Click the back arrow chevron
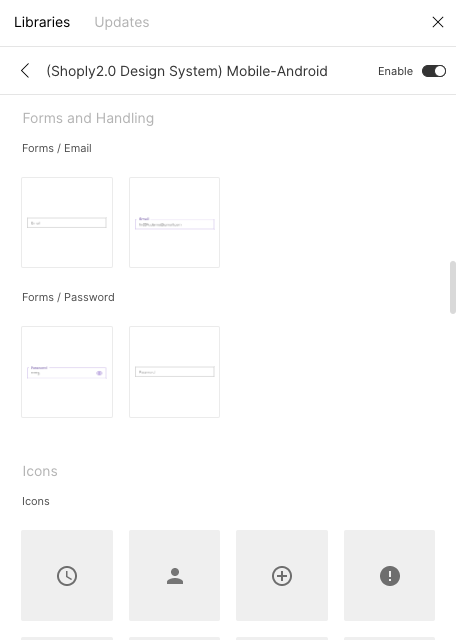Screen dimensions: 456x640 (x=25, y=71)
